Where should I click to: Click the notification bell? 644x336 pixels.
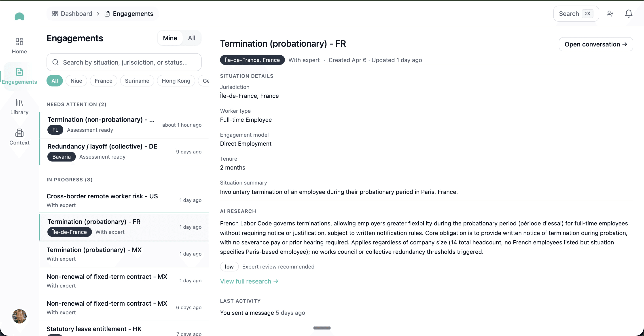(628, 14)
